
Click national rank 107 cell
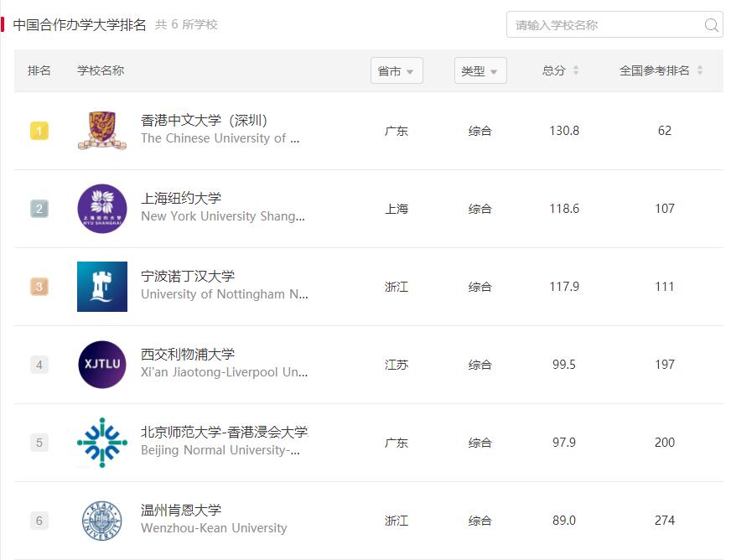[x=665, y=209]
